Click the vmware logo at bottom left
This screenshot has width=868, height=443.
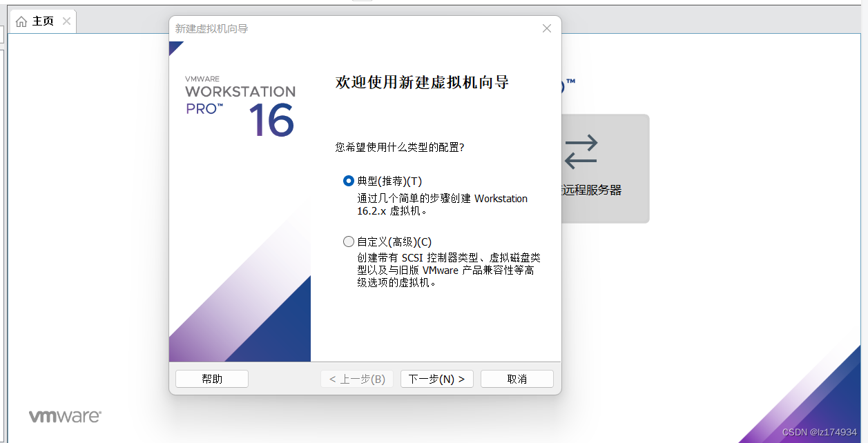tap(65, 416)
